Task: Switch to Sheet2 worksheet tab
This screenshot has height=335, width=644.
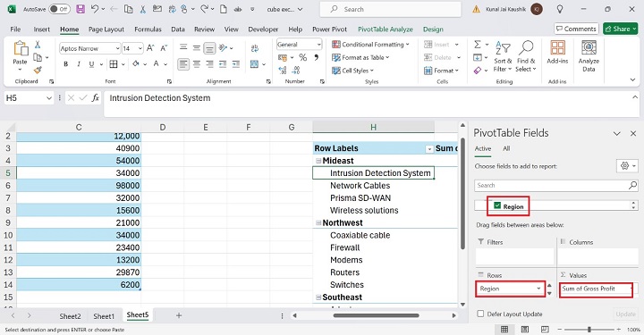Action: click(70, 316)
